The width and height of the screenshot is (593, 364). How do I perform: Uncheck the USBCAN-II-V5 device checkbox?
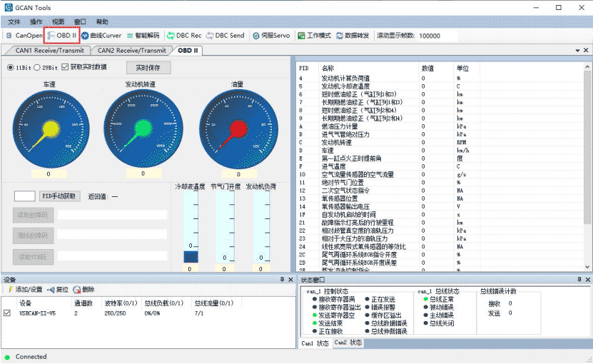click(7, 313)
